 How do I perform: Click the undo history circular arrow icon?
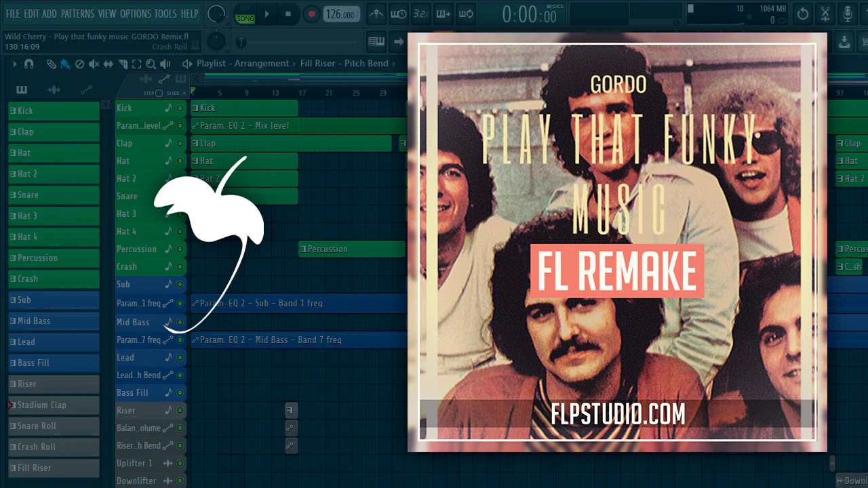coord(803,14)
